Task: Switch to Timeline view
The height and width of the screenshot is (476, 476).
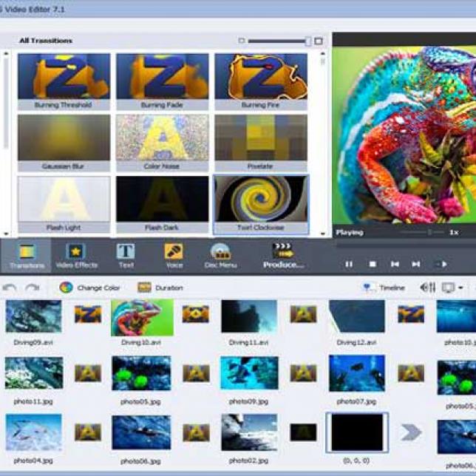Action: 384,288
